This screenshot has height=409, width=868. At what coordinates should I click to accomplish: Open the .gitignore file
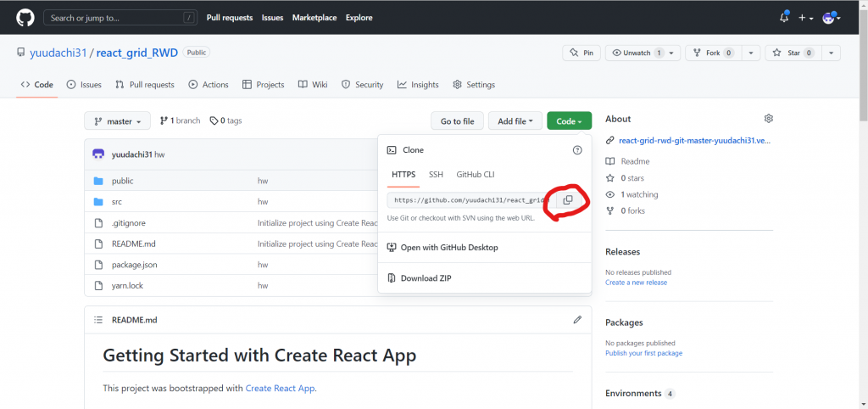point(129,223)
